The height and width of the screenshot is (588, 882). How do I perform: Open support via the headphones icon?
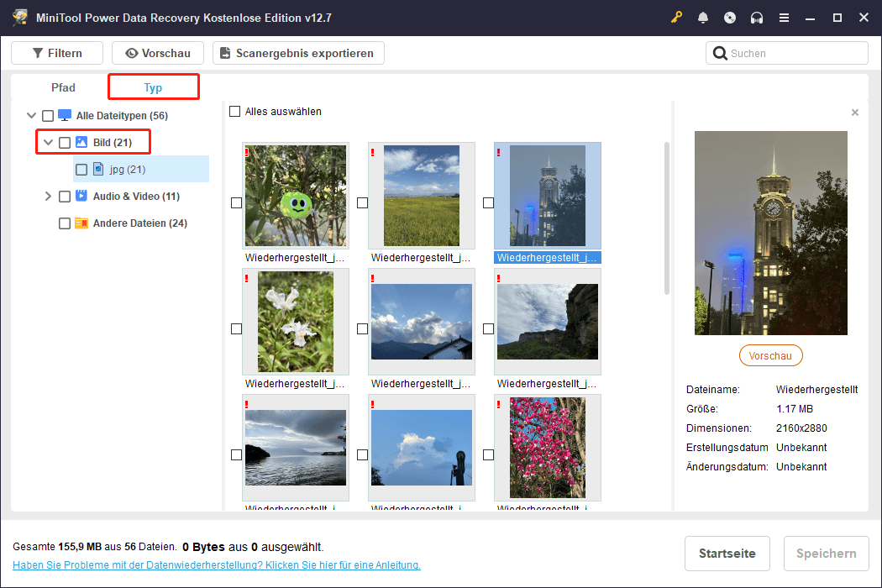point(757,18)
